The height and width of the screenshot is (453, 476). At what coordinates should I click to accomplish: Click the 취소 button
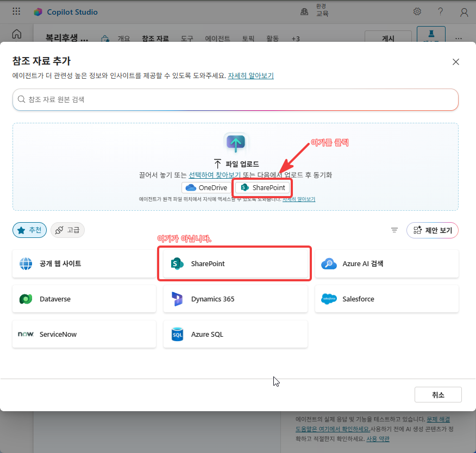[x=438, y=394]
